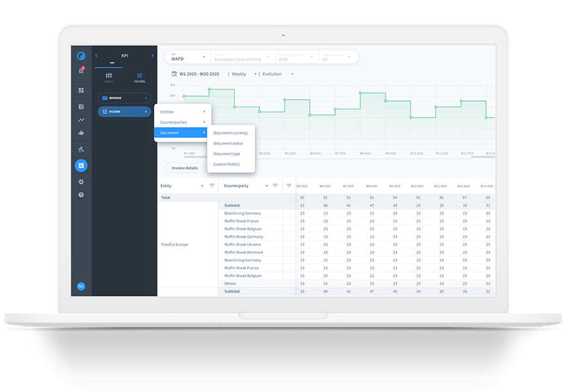Screen dimensions: 588x391
Task: Select the active blue circle sidebar icon
Action: (81, 166)
